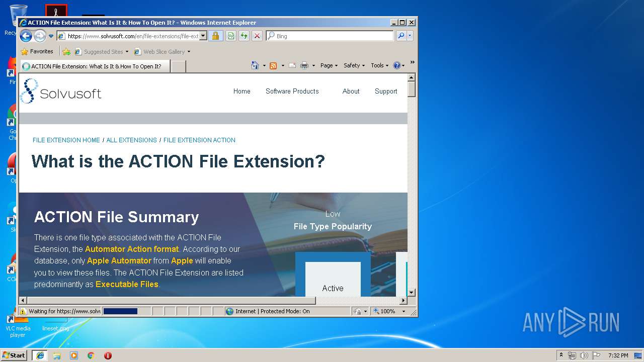Toggle the Compatibility View icon
Viewport: 644px width, 362px height.
click(231, 36)
